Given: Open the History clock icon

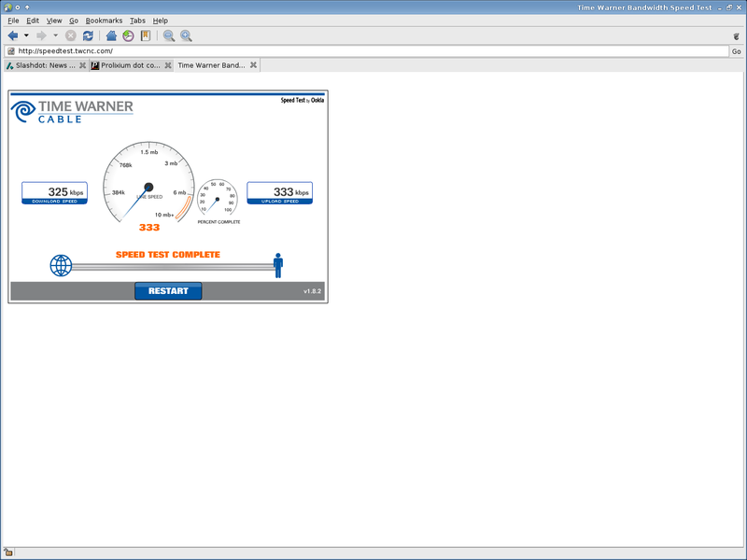Looking at the screenshot, I should click(x=128, y=35).
